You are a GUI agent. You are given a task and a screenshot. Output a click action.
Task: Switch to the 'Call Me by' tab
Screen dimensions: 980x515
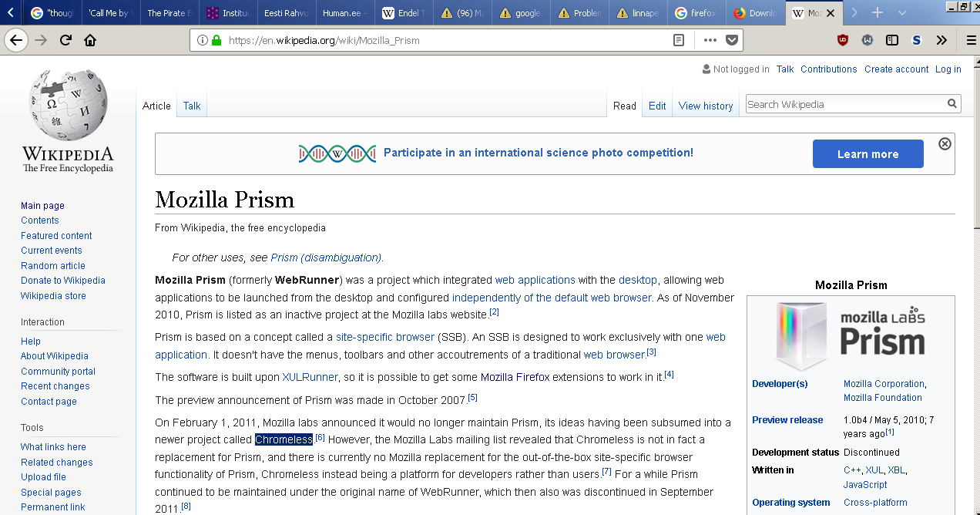(x=110, y=13)
